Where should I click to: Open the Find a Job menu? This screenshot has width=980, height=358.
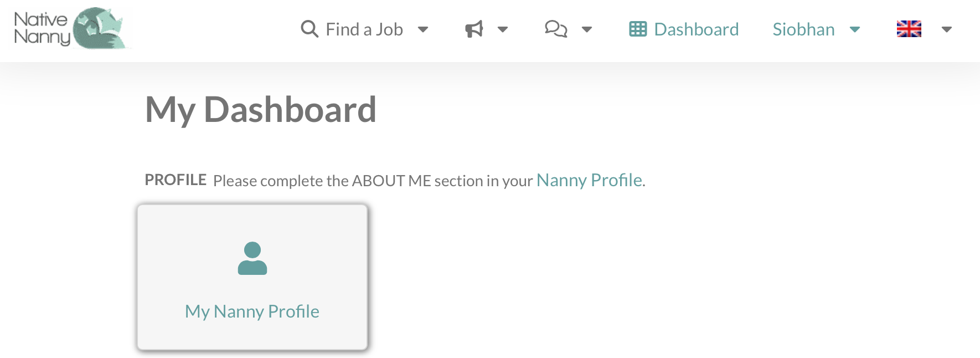pos(364,29)
